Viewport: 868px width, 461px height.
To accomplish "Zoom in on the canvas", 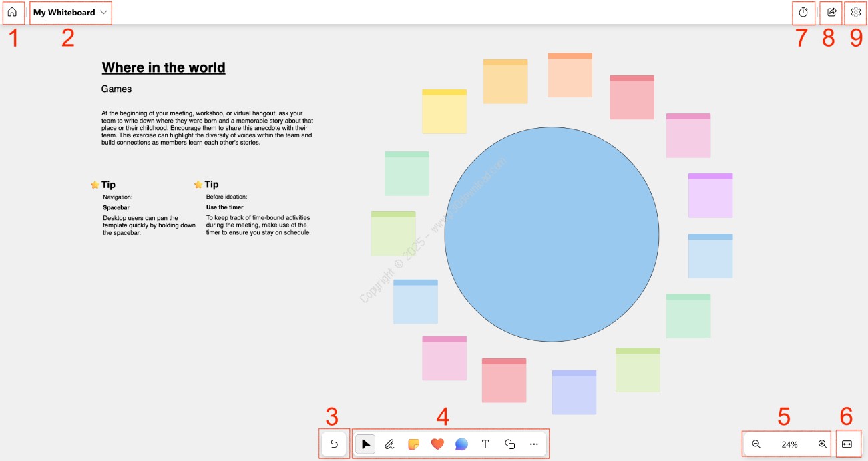I will 822,444.
